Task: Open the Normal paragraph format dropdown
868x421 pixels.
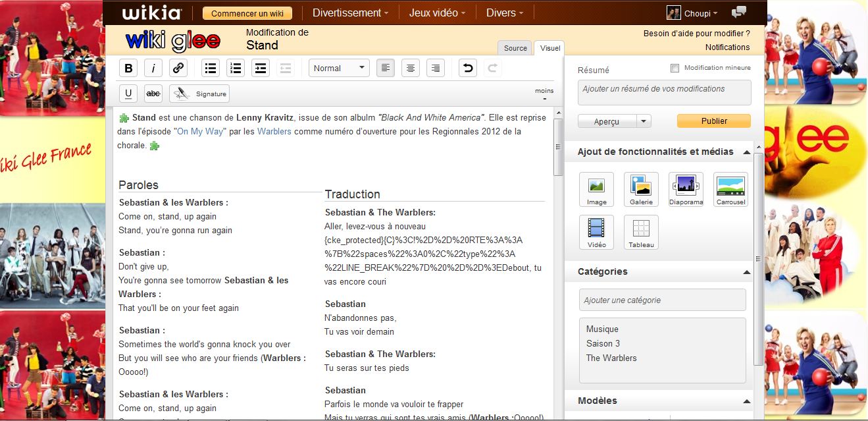Action: (339, 68)
